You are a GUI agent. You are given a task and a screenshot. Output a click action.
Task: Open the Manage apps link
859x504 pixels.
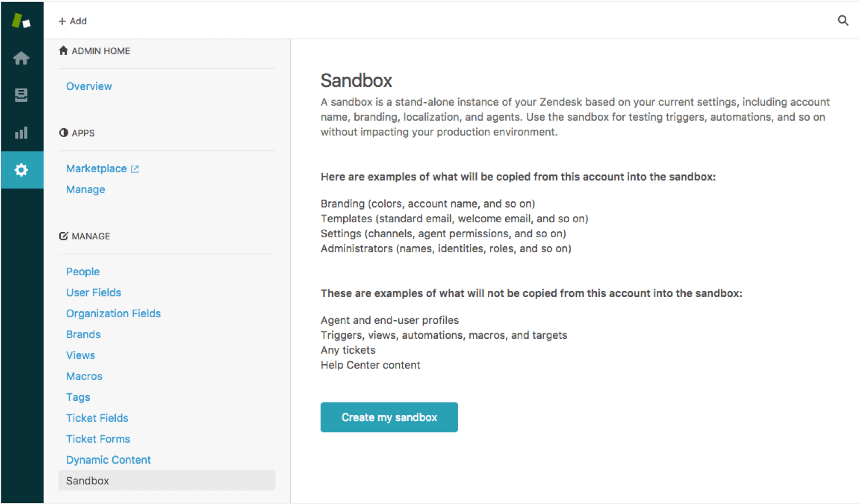point(85,190)
